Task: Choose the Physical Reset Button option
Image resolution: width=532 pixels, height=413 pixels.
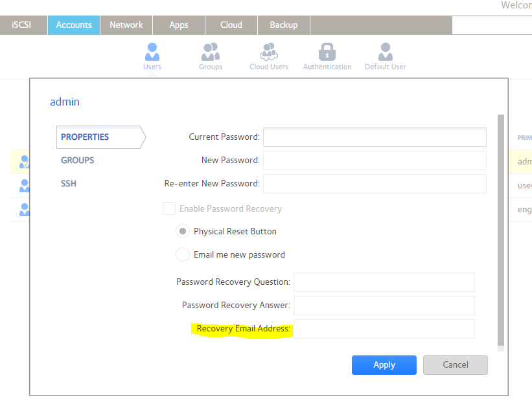Action: (x=183, y=231)
